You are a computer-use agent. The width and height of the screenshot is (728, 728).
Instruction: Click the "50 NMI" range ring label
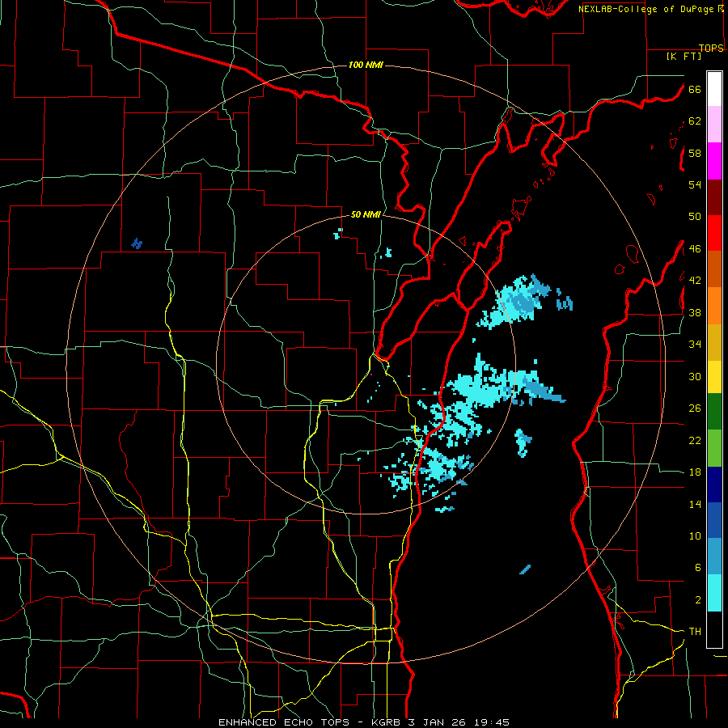tap(366, 214)
